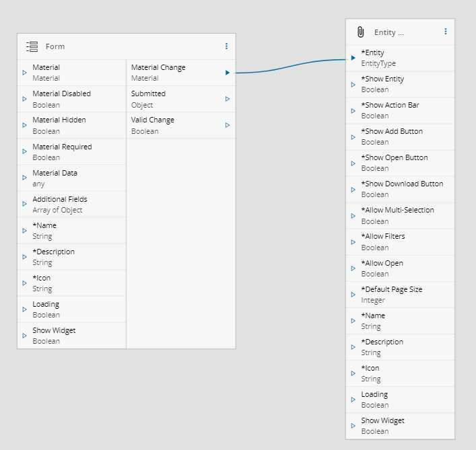476x450 pixels.
Task: Select the *Allow Multi-Selection property row
Action: point(400,215)
